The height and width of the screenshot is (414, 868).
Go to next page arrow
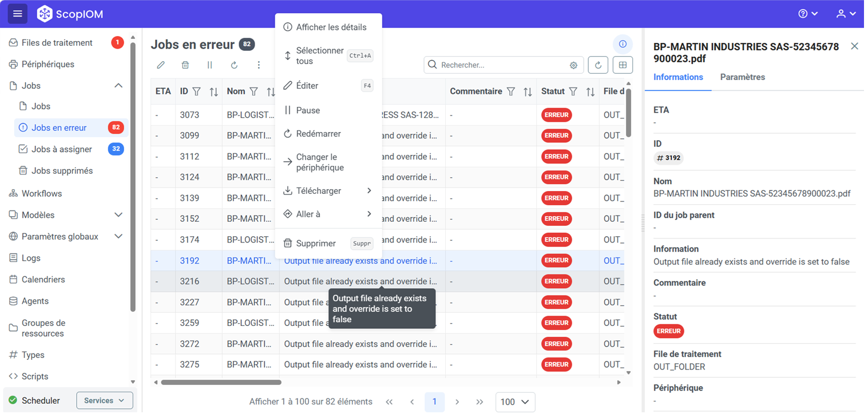(457, 402)
